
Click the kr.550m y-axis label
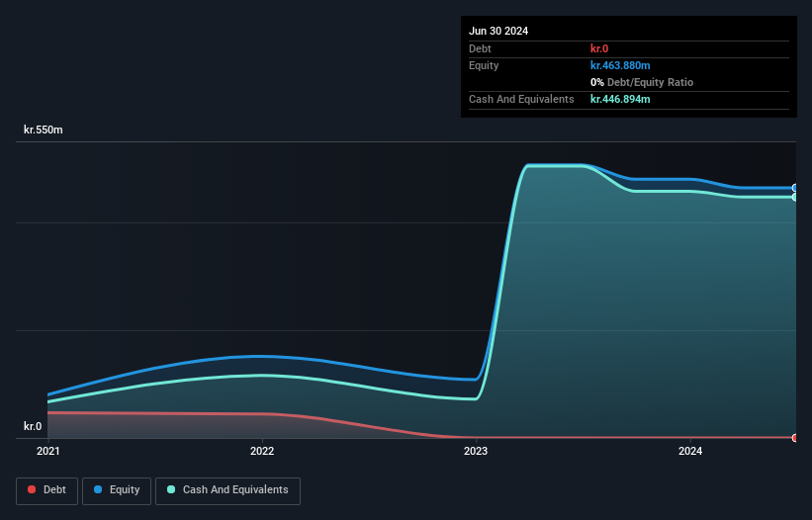coord(43,130)
